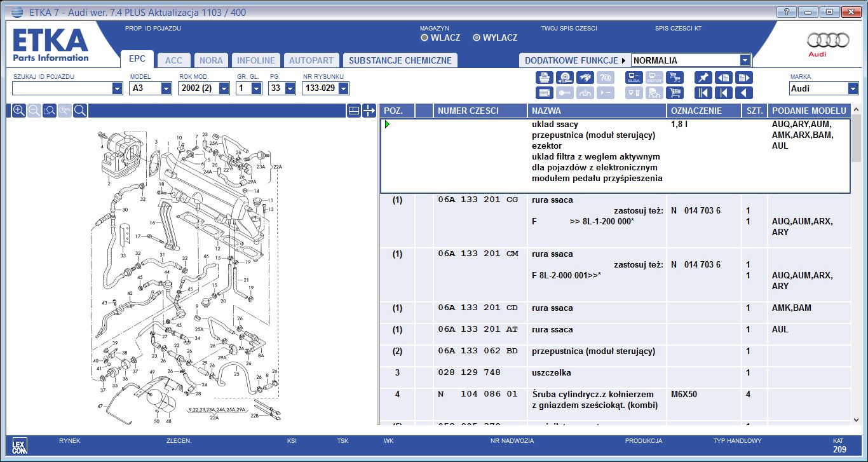Screen dimensions: 868x462
Task: Switch to the ACC tab
Action: coord(173,60)
